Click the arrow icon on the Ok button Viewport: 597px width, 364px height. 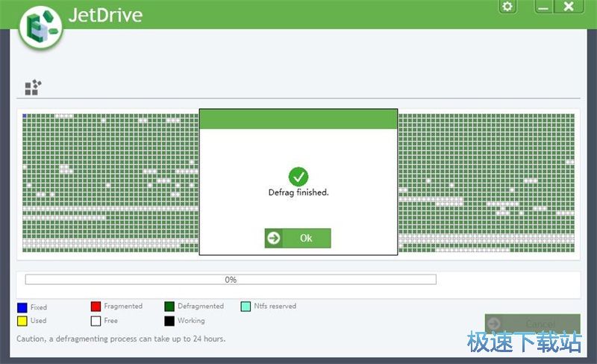pyautogui.click(x=274, y=239)
